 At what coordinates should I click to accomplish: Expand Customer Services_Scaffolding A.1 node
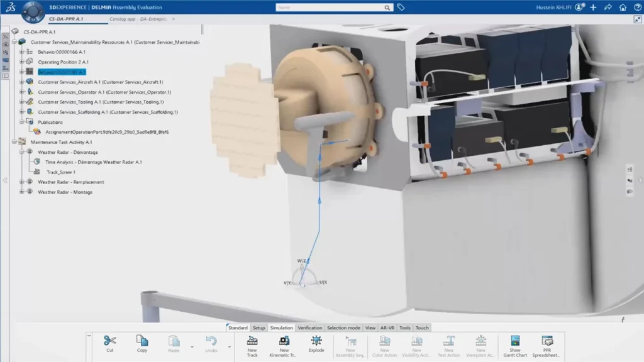(21, 112)
